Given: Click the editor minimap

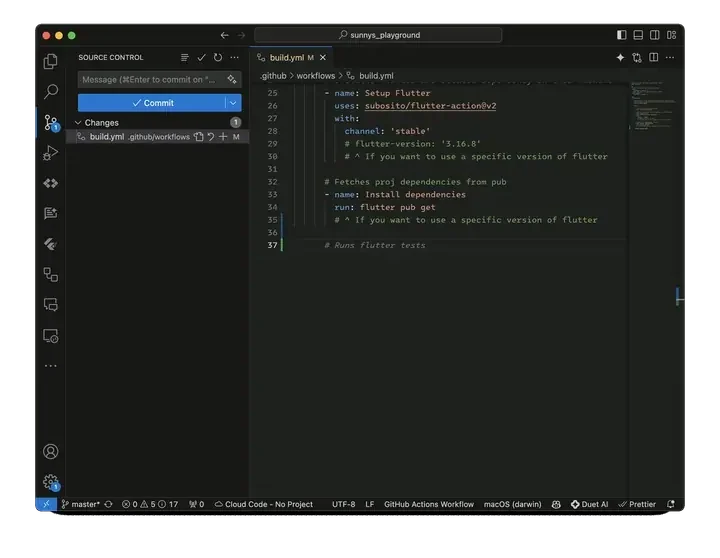Looking at the screenshot, I should (652, 106).
